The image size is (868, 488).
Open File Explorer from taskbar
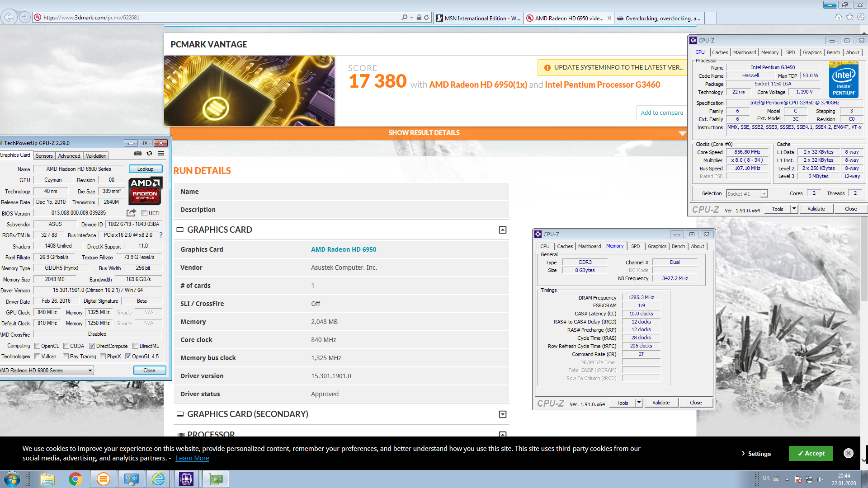pos(47,479)
